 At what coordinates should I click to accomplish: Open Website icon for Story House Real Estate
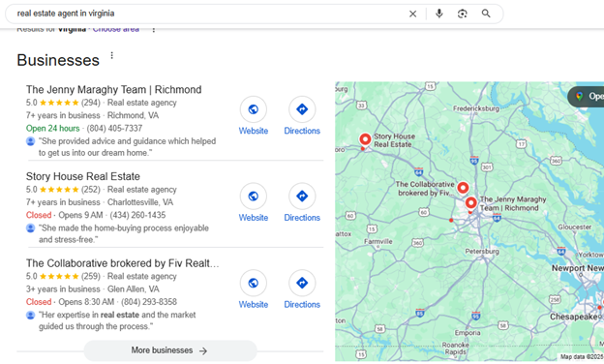tap(253, 197)
